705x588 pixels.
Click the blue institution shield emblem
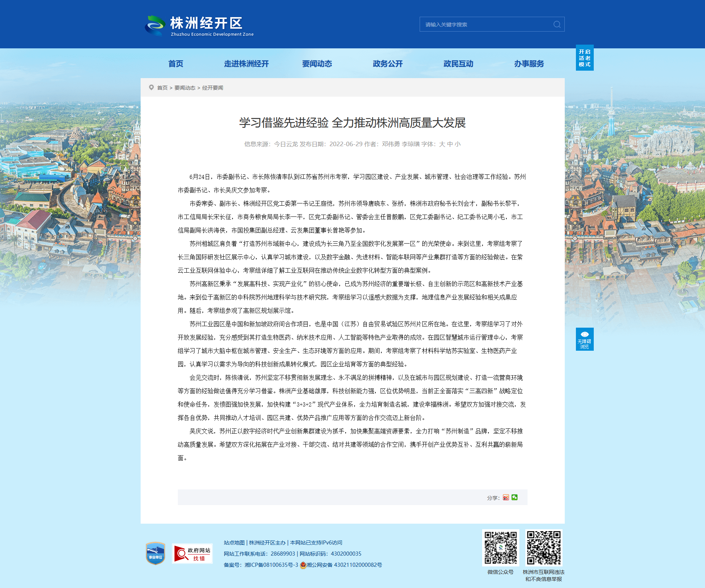point(156,553)
